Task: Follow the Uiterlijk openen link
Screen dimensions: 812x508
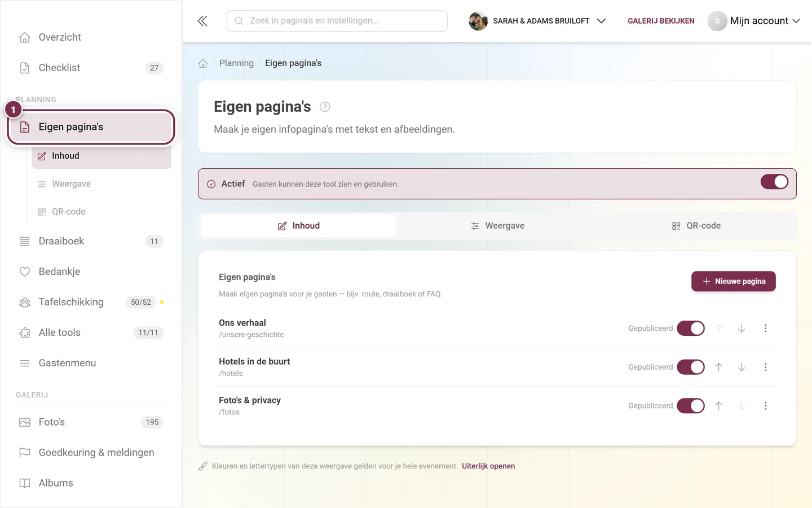Action: [x=488, y=466]
